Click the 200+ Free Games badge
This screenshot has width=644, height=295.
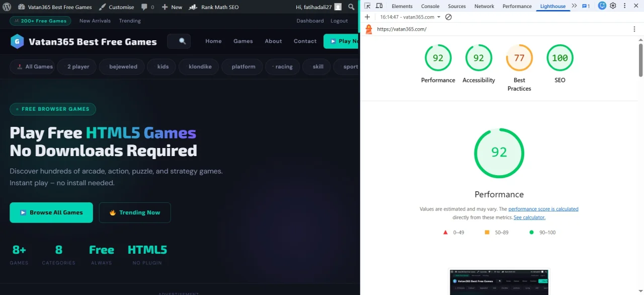[x=40, y=21]
